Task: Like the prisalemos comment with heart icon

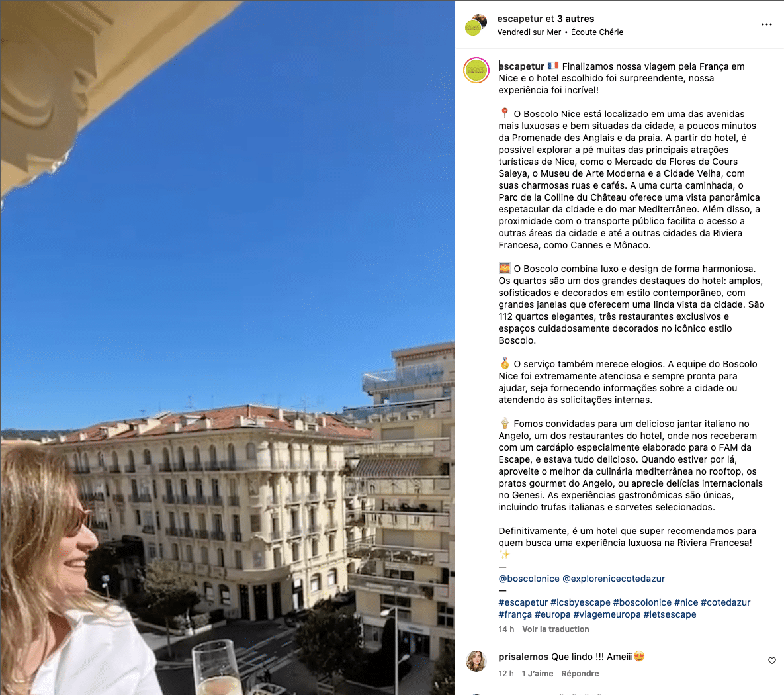Action: coord(772,661)
